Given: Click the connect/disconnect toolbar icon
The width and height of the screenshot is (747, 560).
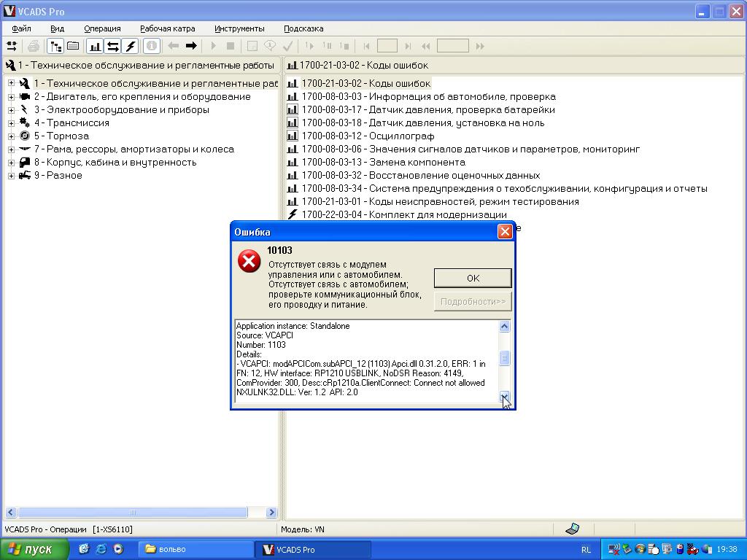Looking at the screenshot, I should [x=12, y=46].
